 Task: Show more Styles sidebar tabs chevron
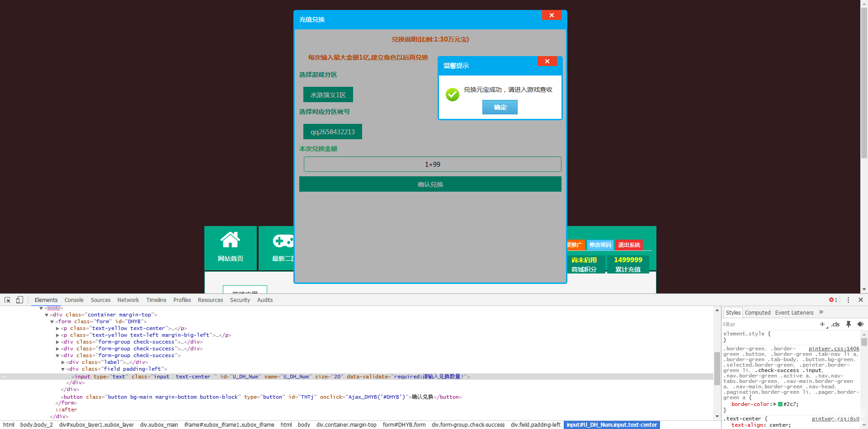tap(821, 312)
